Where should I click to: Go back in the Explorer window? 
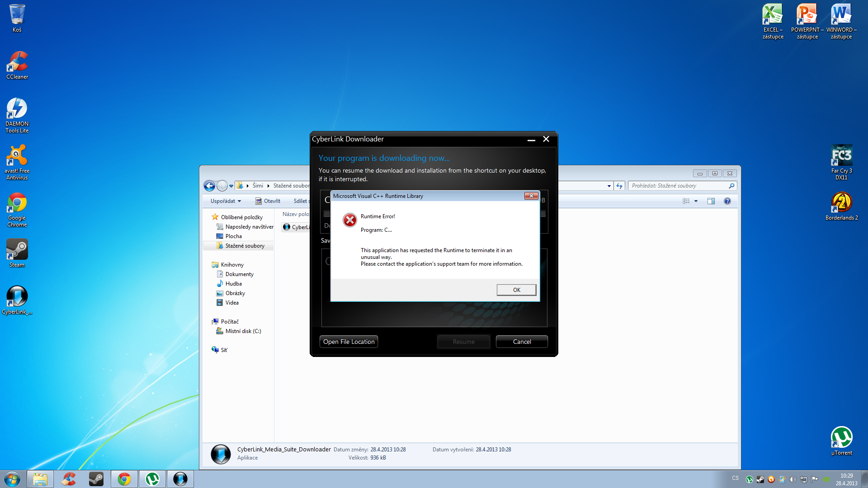tap(209, 186)
